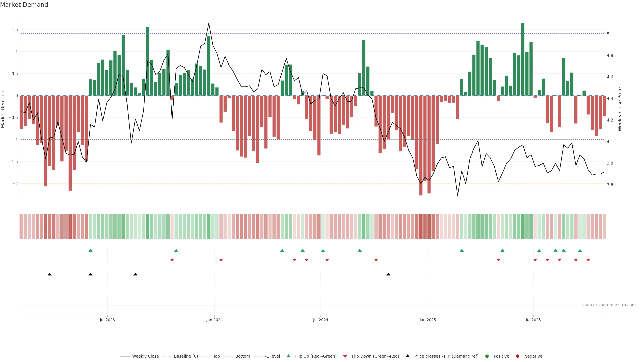Click the Jan 2024 x-axis label
The height and width of the screenshot is (362, 644).
coord(214,320)
